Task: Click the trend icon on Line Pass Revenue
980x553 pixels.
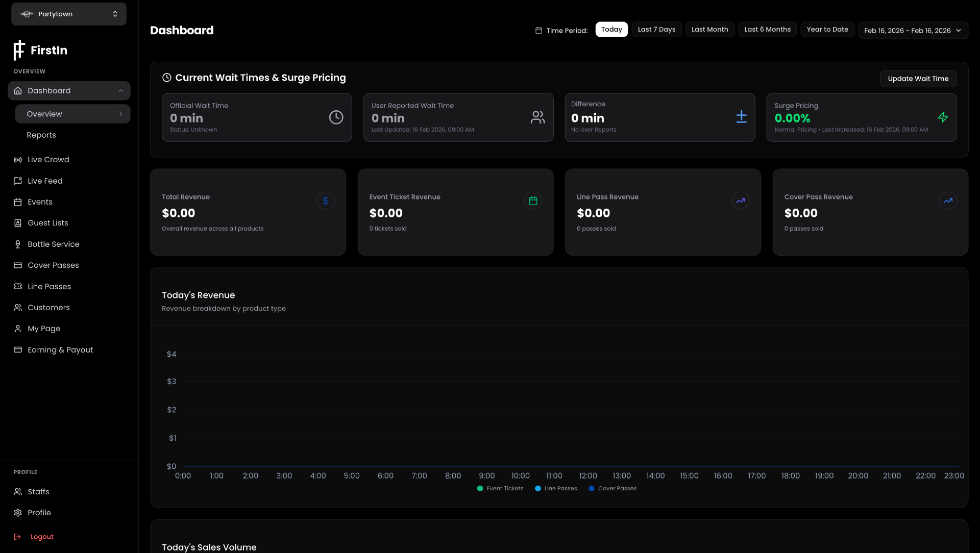Action: [x=740, y=200]
